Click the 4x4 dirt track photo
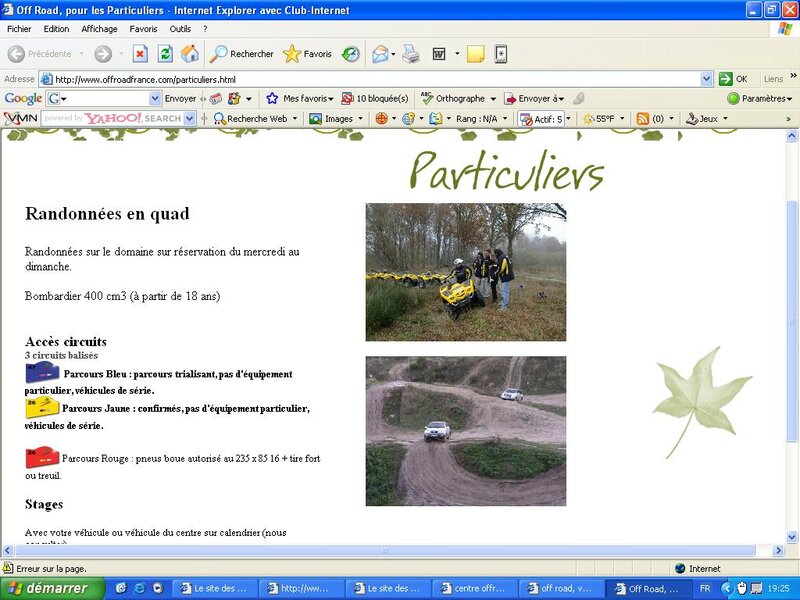This screenshot has height=600, width=800. click(465, 431)
